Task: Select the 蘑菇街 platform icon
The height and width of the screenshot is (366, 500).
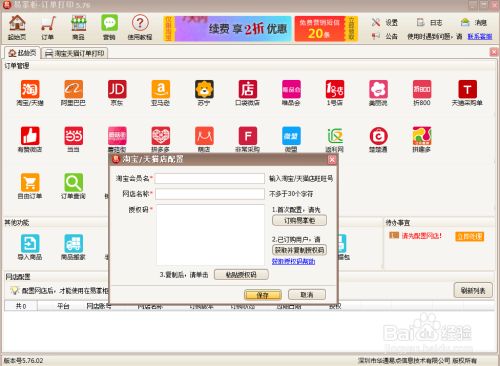Action: [x=117, y=140]
